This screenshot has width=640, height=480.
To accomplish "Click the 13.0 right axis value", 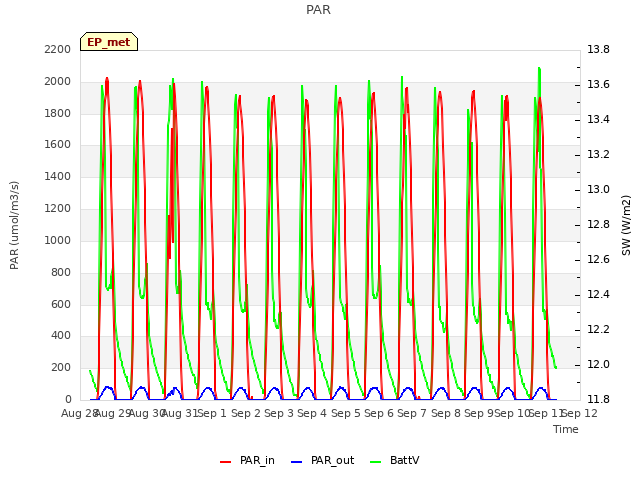I will point(598,189).
